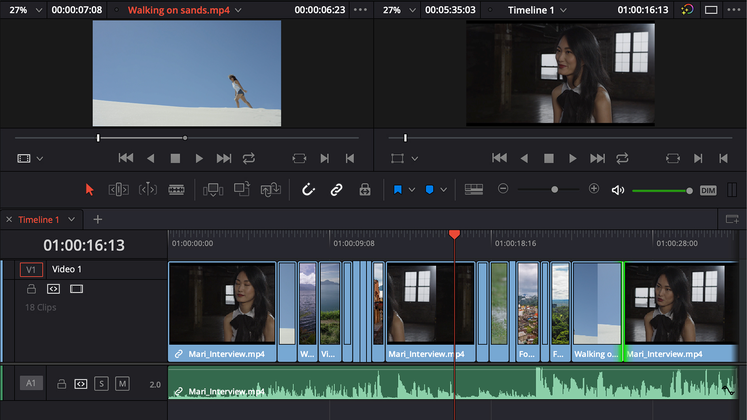
Task: Click the Replace Clip toolbar icon
Action: (x=271, y=189)
